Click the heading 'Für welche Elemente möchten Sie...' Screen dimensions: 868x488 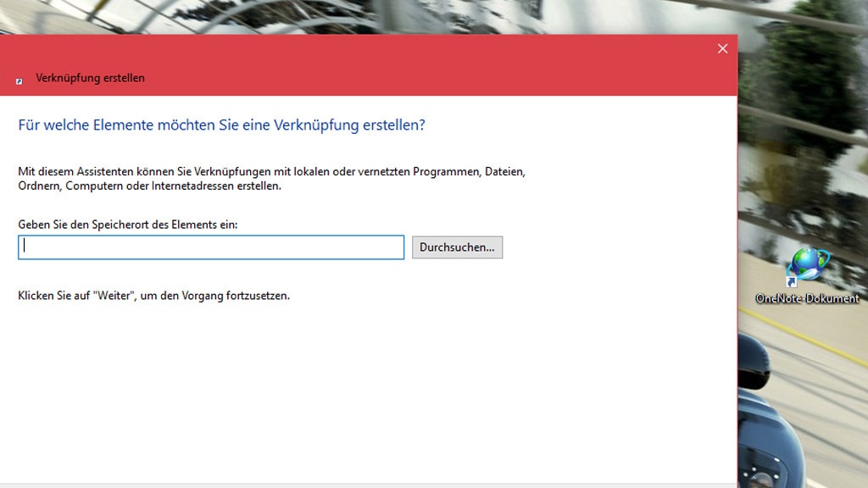(x=222, y=125)
